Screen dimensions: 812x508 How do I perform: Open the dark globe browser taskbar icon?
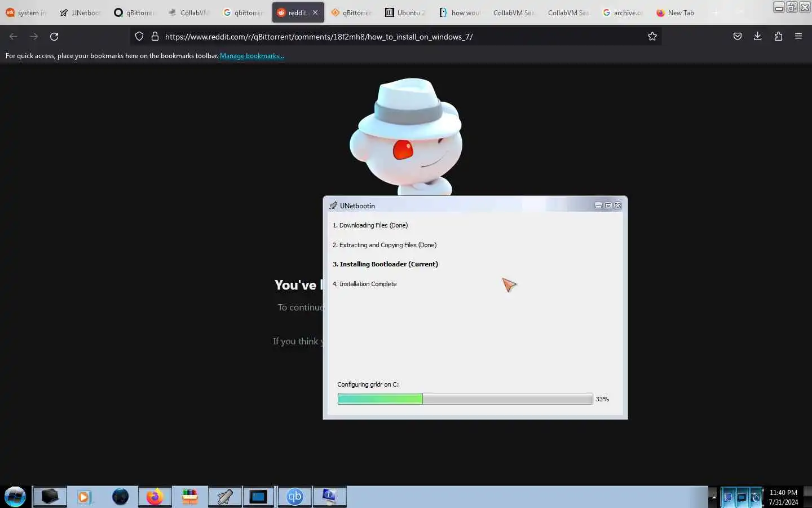(120, 497)
